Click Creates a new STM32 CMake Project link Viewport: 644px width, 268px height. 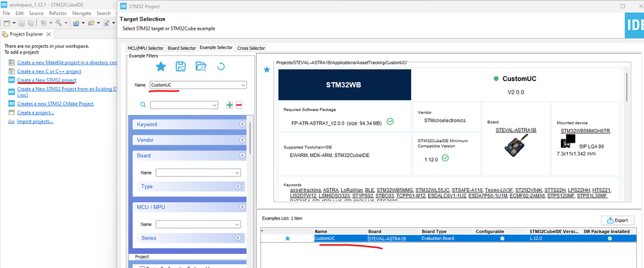click(55, 104)
